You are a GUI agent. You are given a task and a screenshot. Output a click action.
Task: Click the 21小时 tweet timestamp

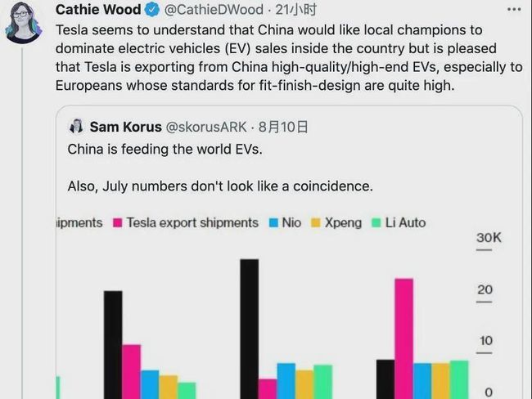pos(291,10)
